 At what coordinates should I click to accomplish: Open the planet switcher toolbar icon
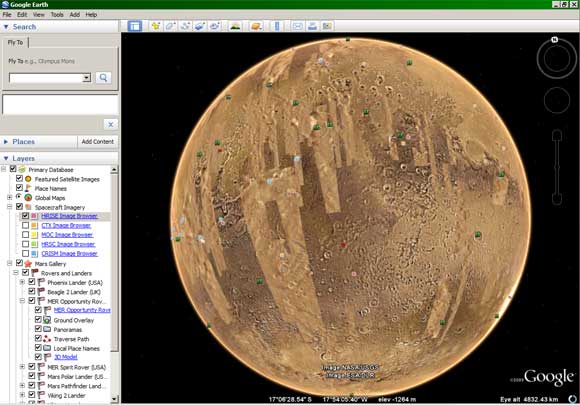256,26
